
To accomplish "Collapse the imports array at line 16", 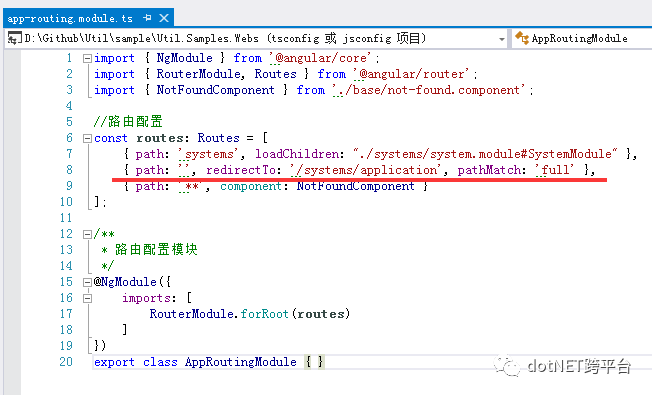I will (x=87, y=299).
